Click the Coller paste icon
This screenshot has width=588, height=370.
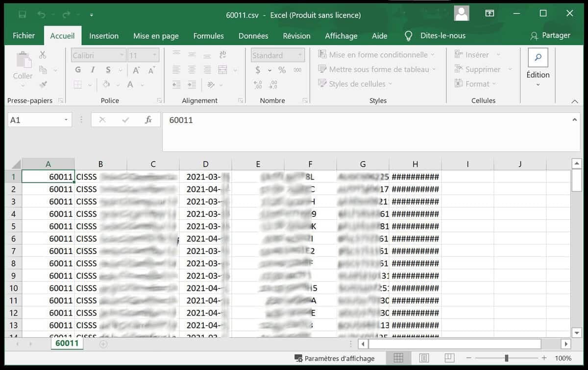coord(23,65)
